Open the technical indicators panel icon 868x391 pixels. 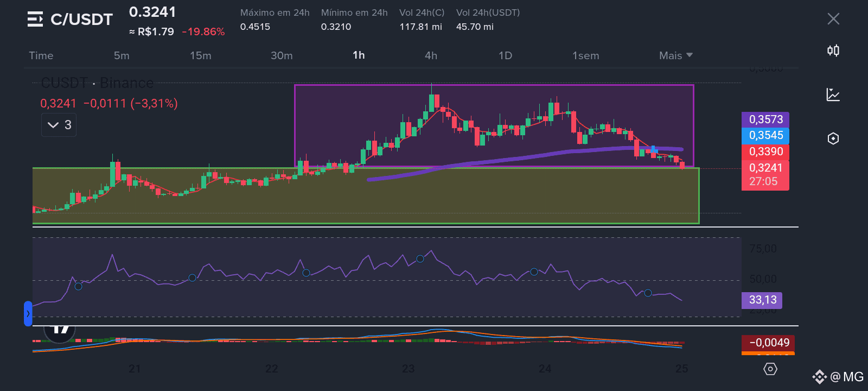click(833, 94)
